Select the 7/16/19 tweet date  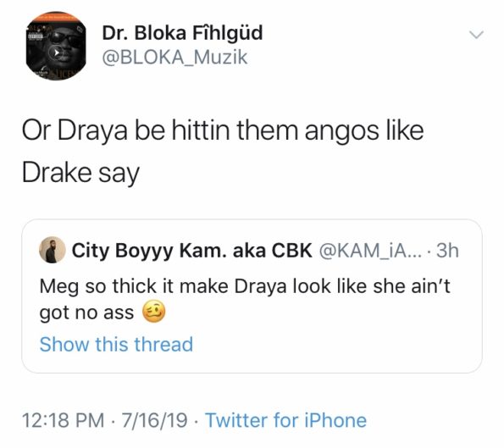click(154, 420)
